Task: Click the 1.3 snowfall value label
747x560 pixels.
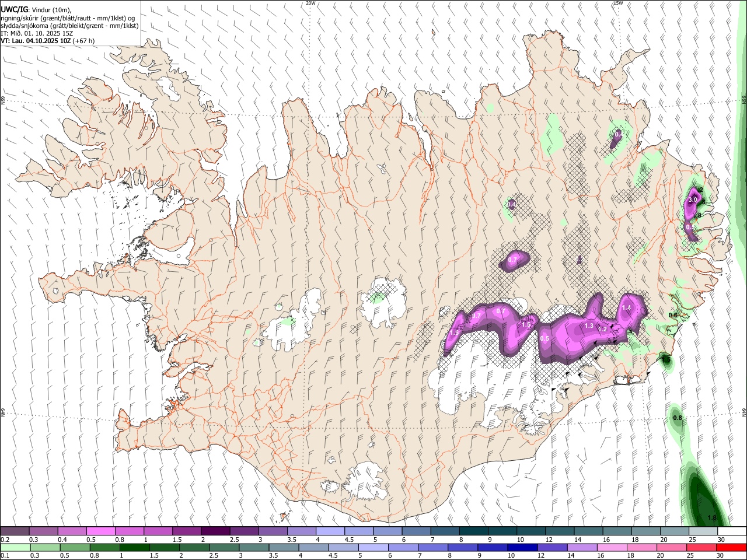Action: [589, 325]
